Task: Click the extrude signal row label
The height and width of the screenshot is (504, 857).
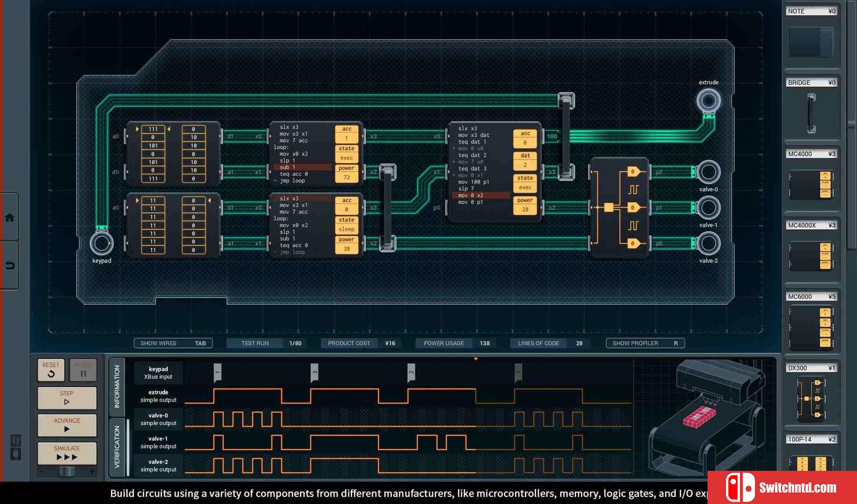Action: pos(158,396)
